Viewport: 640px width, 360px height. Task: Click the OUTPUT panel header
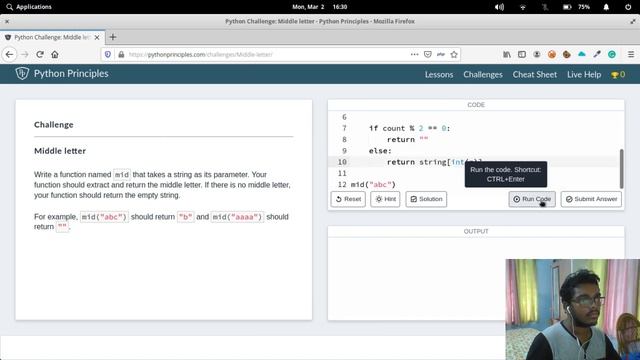pos(476,231)
